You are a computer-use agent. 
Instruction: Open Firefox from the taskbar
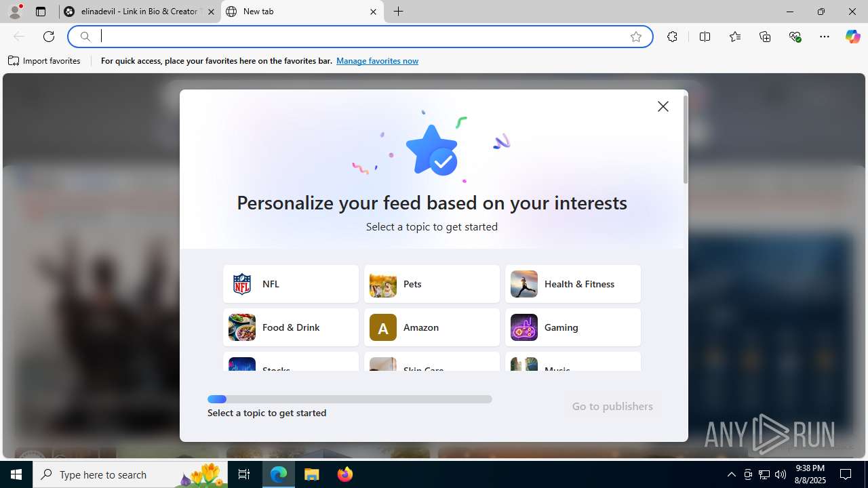345,474
